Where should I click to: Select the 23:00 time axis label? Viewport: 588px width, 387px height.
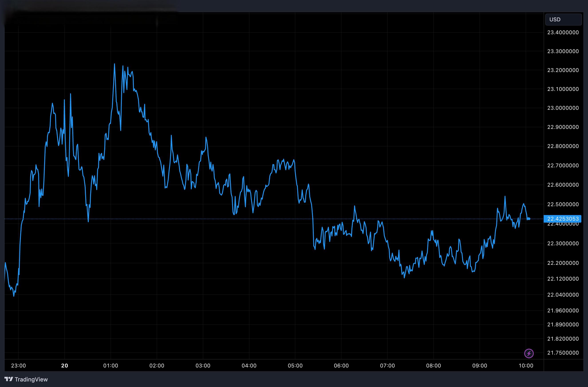pyautogui.click(x=19, y=365)
